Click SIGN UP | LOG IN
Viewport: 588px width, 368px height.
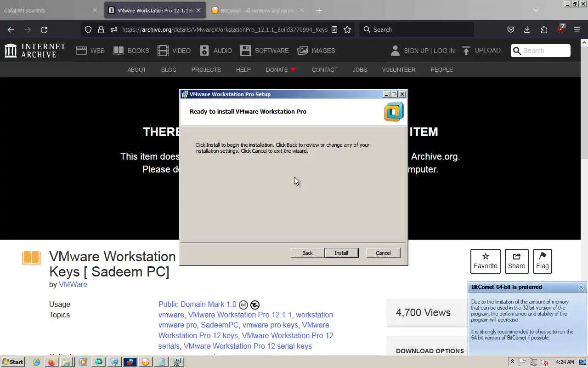pyautogui.click(x=422, y=51)
